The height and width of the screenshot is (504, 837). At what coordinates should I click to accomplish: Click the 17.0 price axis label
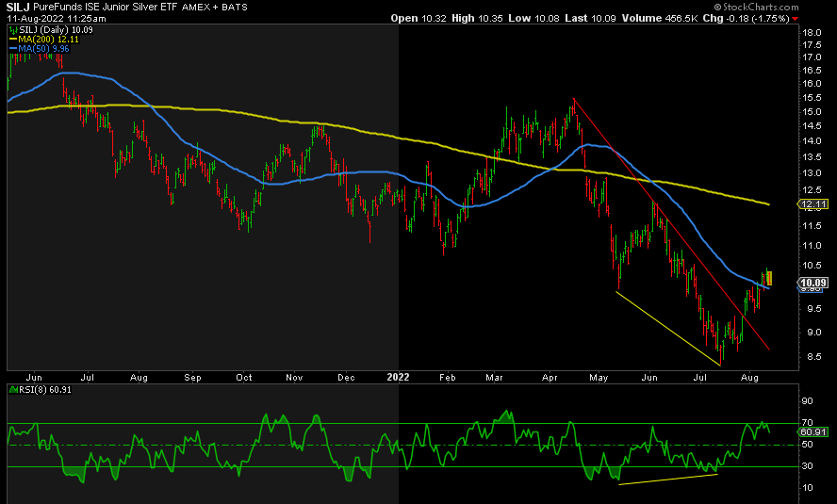coord(812,57)
